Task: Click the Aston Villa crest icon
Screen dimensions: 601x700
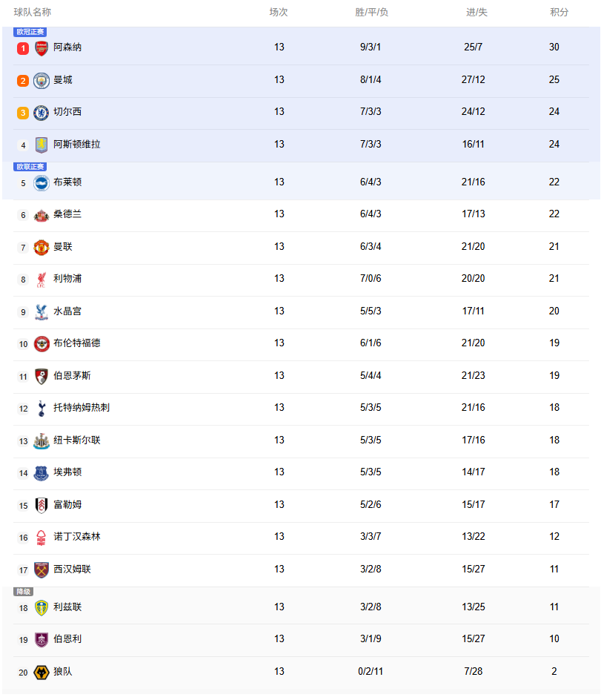Action: 41,145
